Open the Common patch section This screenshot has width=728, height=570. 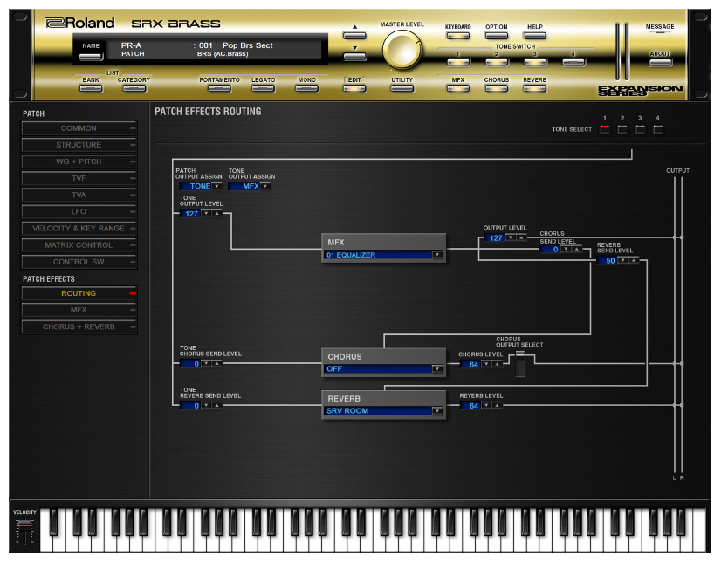[80, 129]
